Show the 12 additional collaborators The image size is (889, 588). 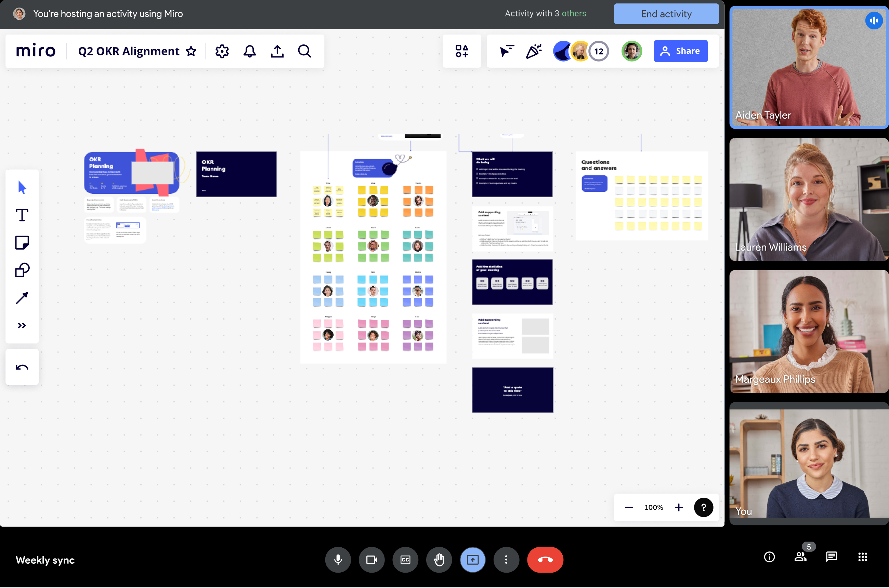[x=599, y=51]
